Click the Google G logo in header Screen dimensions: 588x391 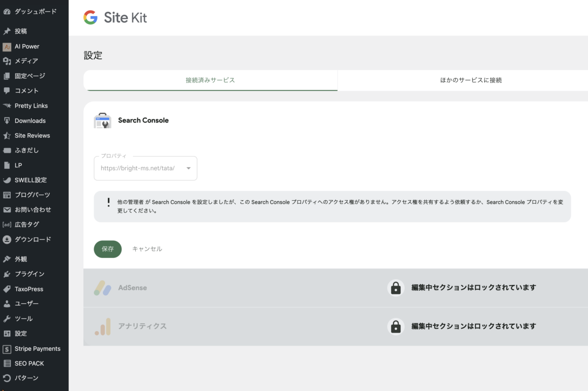[x=91, y=18]
